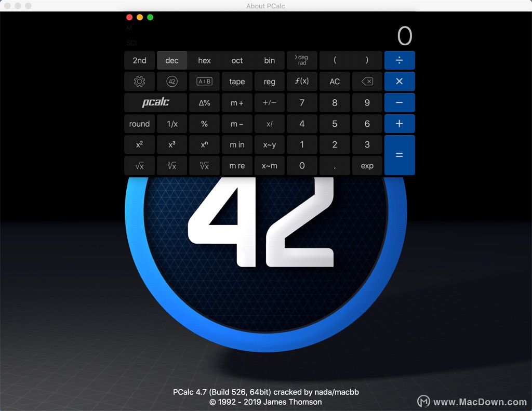Click the equals key

(400, 155)
